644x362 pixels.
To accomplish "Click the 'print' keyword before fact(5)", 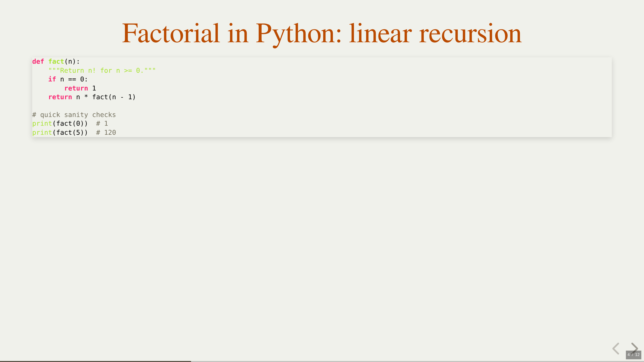I will click(42, 133).
